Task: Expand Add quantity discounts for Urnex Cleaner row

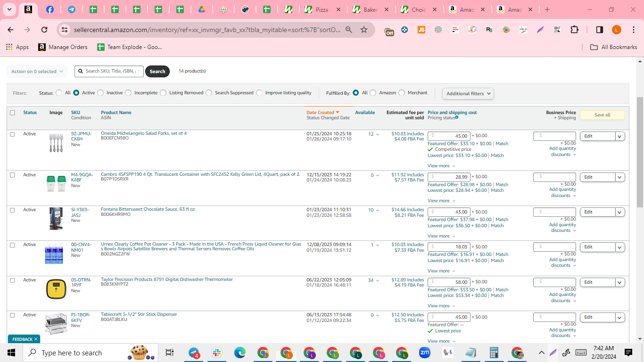Action: click(562, 263)
